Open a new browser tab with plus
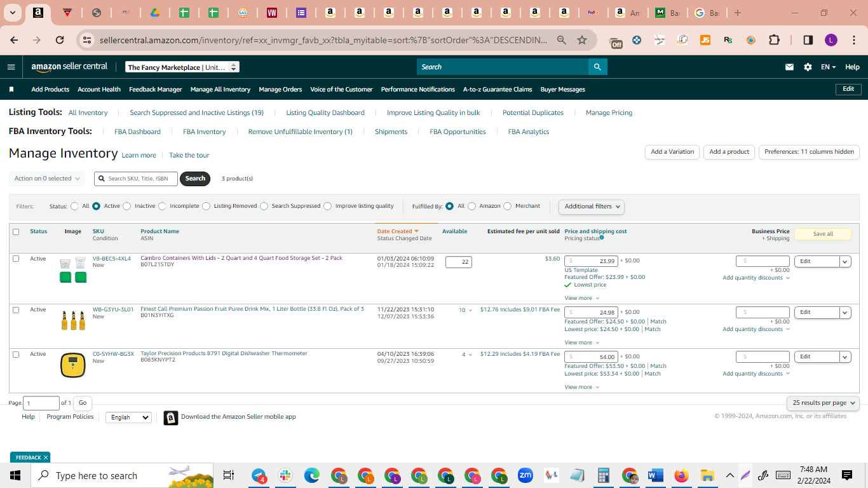 coord(738,13)
